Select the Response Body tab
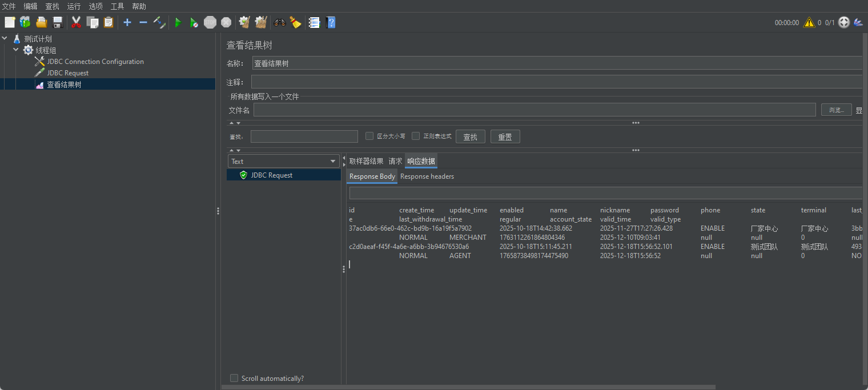This screenshot has width=868, height=390. click(372, 176)
